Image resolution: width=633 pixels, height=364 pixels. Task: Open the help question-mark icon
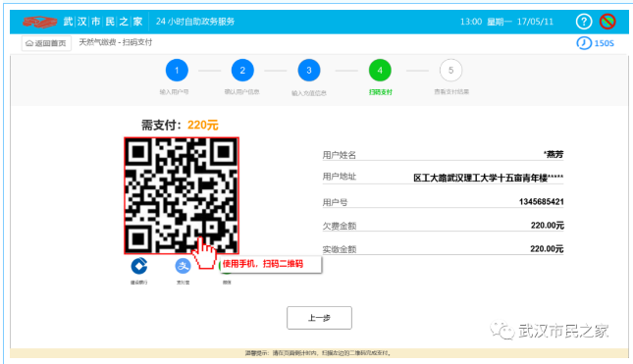[x=584, y=22]
